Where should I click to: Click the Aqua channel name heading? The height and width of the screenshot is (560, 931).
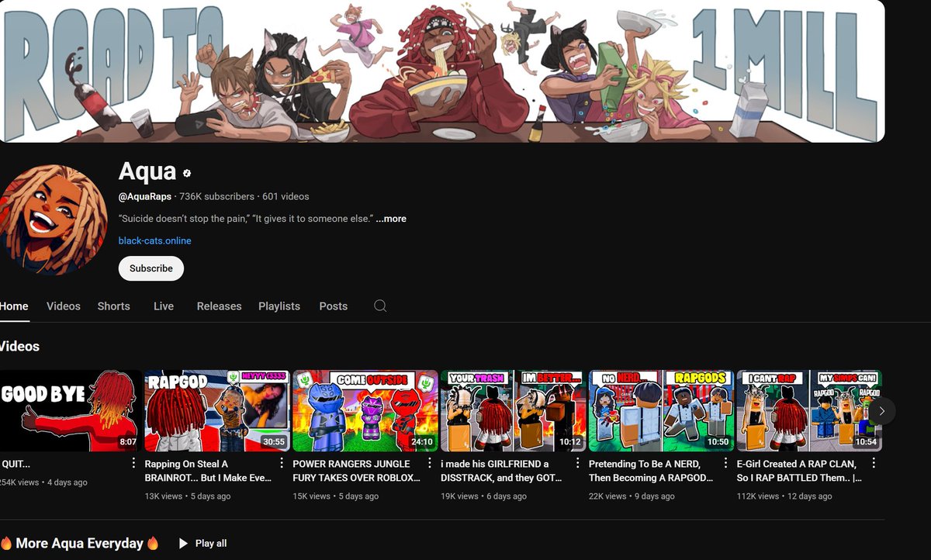tap(147, 171)
